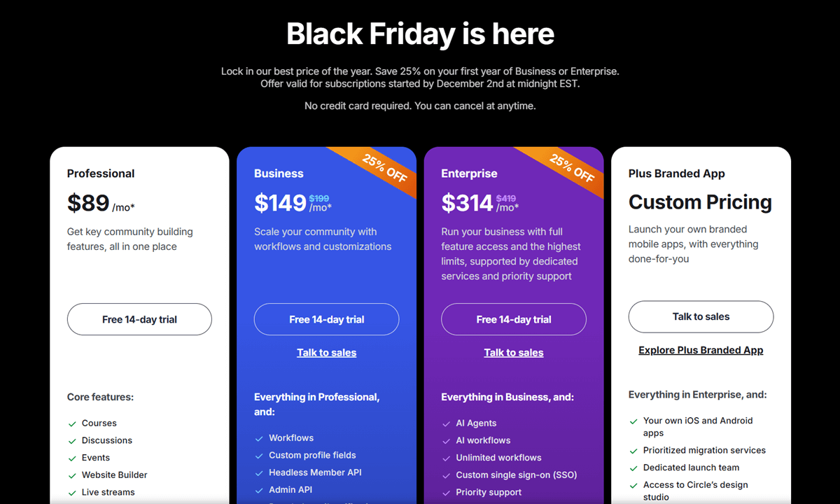Screen dimensions: 840x504
Task: Select the checkmark next to AI Agents
Action: (x=446, y=423)
